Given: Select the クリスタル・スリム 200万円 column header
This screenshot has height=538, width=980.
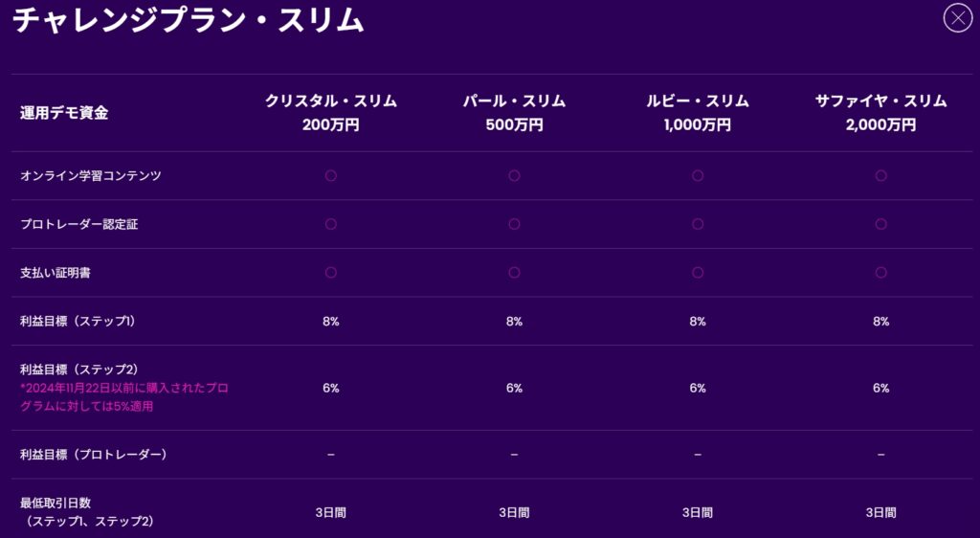Looking at the screenshot, I should click(x=331, y=113).
